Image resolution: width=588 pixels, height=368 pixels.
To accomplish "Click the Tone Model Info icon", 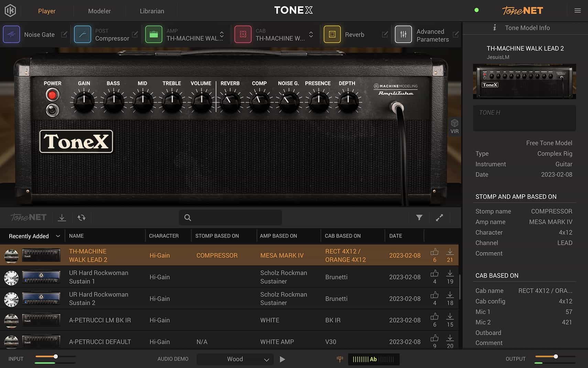I will (494, 28).
